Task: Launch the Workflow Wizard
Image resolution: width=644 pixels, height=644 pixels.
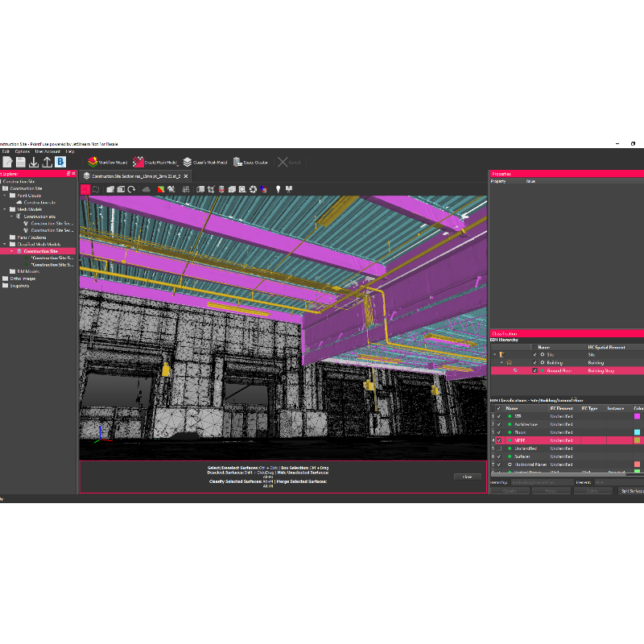Action: click(x=110, y=161)
